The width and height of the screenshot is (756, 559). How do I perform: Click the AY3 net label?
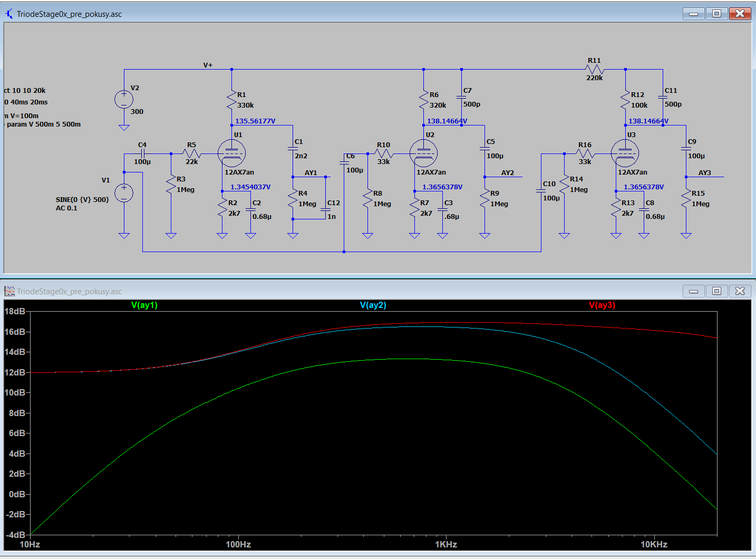[705, 173]
